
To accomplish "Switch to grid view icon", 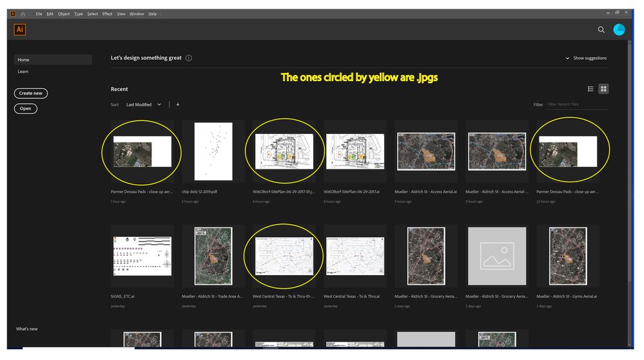I will pos(603,89).
